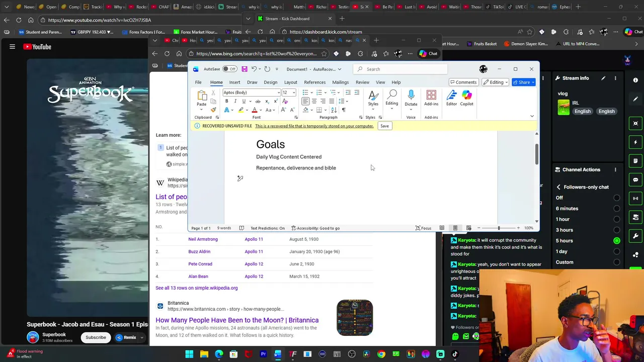Image resolution: width=644 pixels, height=362 pixels.
Task: Open Copilot in Word ribbon
Action: [467, 95]
